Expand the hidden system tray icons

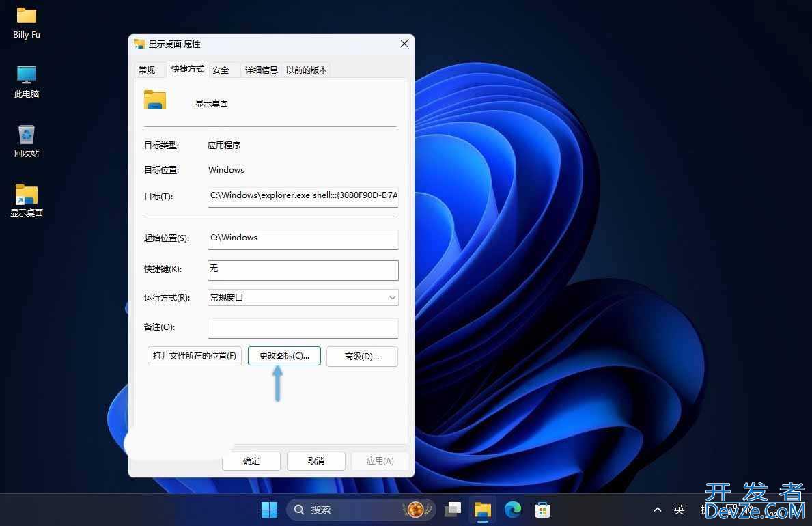point(658,510)
